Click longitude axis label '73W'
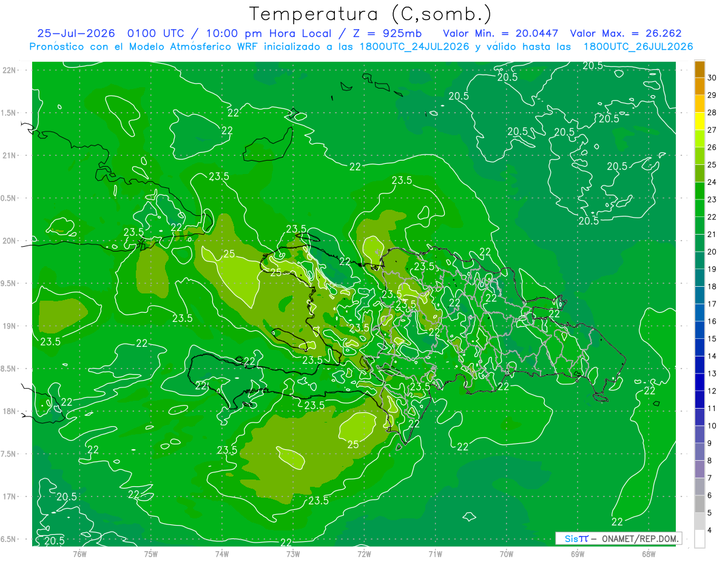728x562 pixels. point(293,554)
